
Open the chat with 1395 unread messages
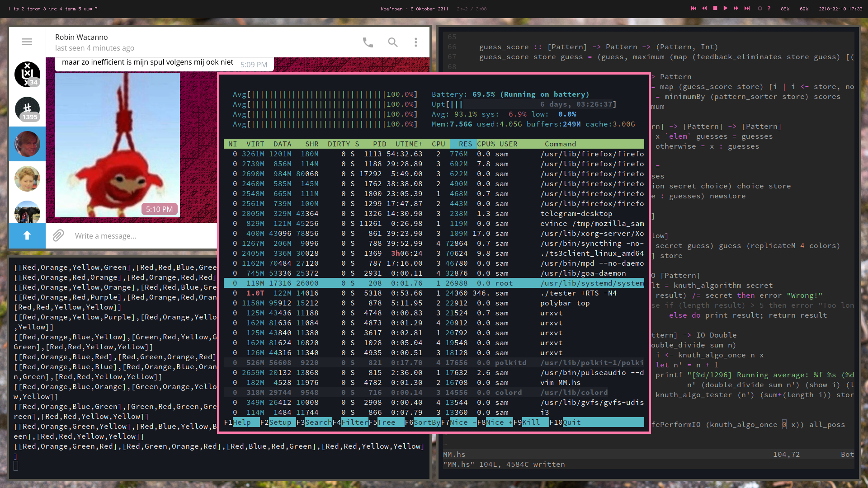pyautogui.click(x=27, y=109)
